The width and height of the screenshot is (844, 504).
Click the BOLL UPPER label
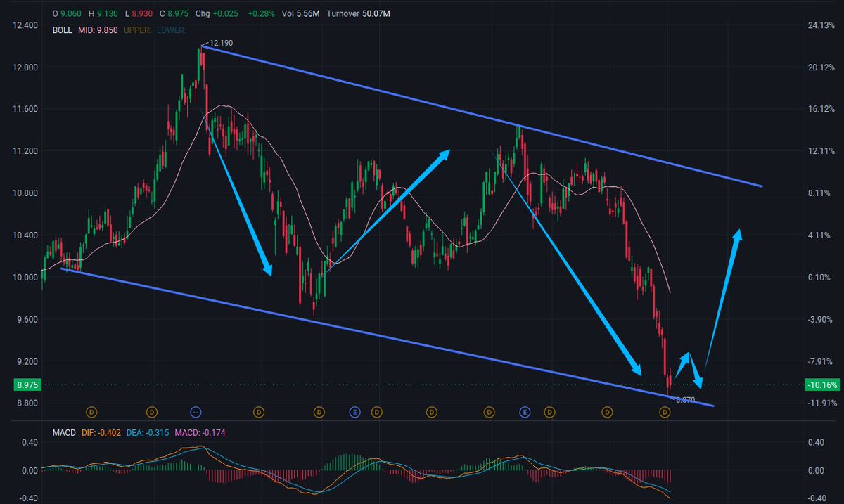click(x=136, y=30)
